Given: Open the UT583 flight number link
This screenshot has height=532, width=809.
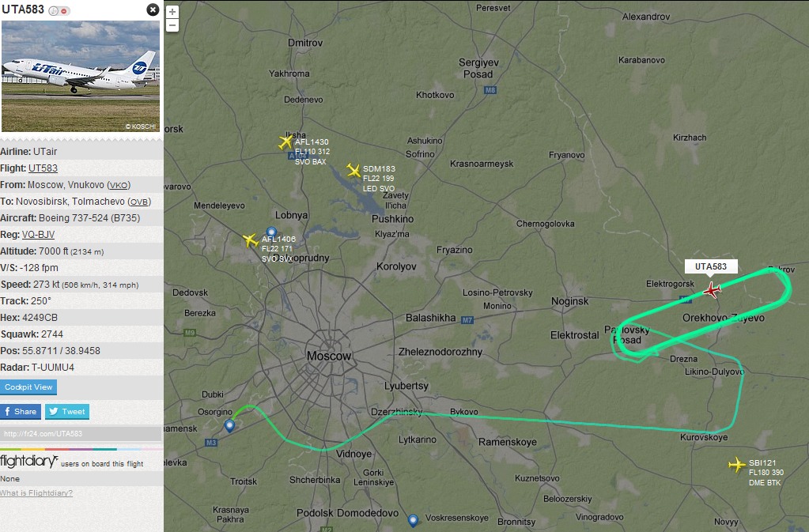Looking at the screenshot, I should (x=43, y=168).
